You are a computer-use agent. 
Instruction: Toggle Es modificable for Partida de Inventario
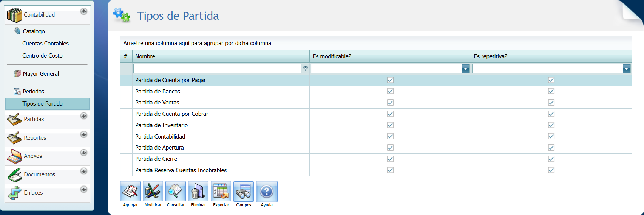point(390,125)
